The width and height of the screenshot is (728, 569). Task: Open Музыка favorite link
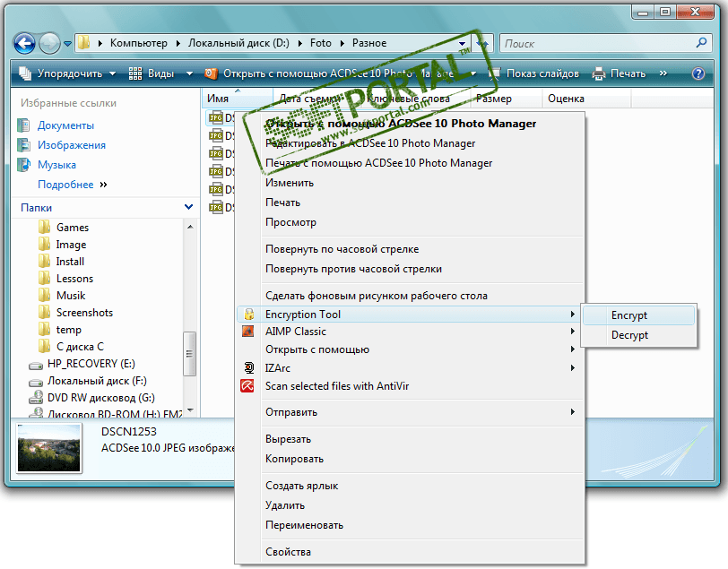(x=56, y=165)
